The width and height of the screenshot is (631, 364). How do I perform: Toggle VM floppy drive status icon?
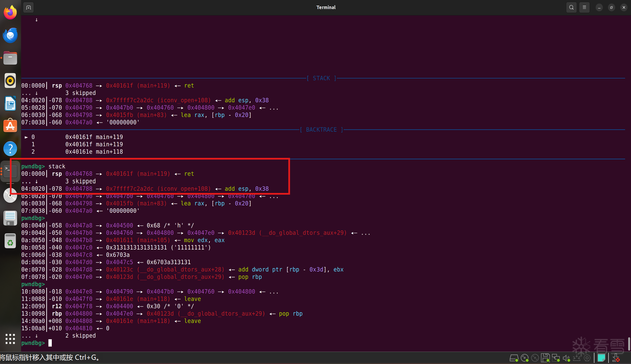tap(545, 358)
